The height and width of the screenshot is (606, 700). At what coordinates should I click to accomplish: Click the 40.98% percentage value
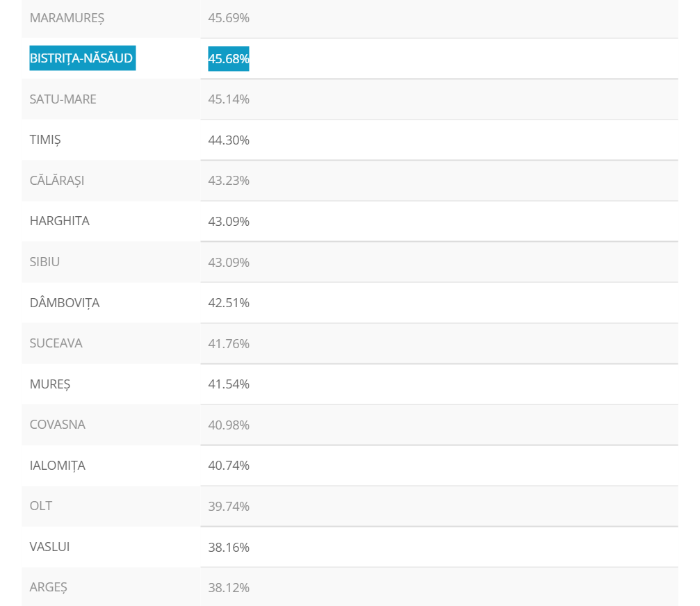tap(229, 425)
